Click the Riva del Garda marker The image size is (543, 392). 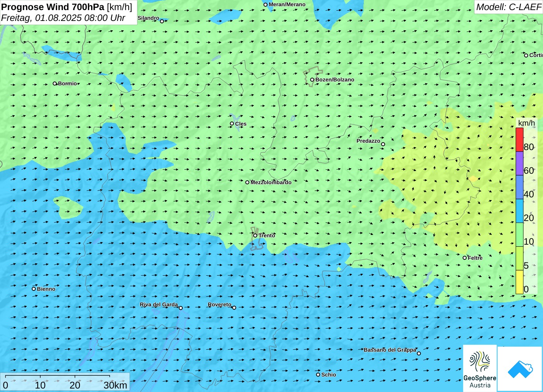[180, 308]
